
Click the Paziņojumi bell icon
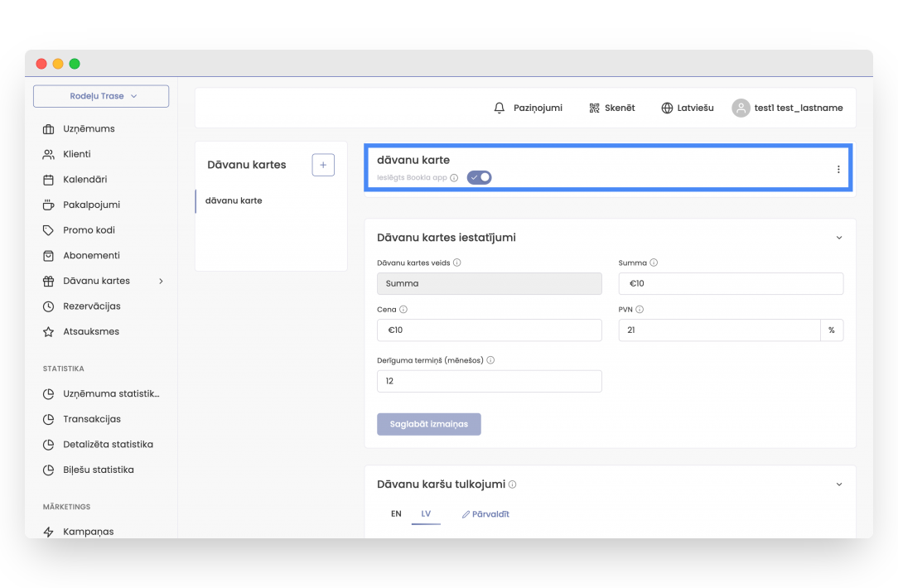coord(499,108)
